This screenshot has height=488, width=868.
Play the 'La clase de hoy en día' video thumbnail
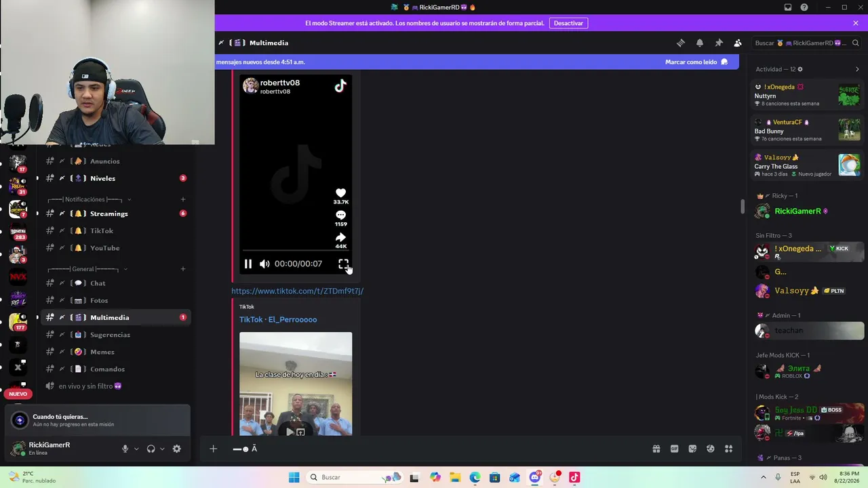[x=296, y=384]
